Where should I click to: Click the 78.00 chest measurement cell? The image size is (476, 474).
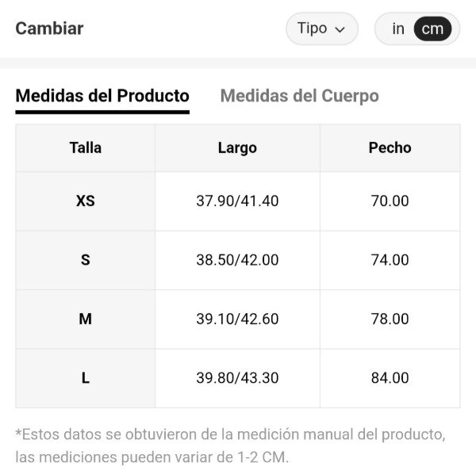tap(390, 319)
